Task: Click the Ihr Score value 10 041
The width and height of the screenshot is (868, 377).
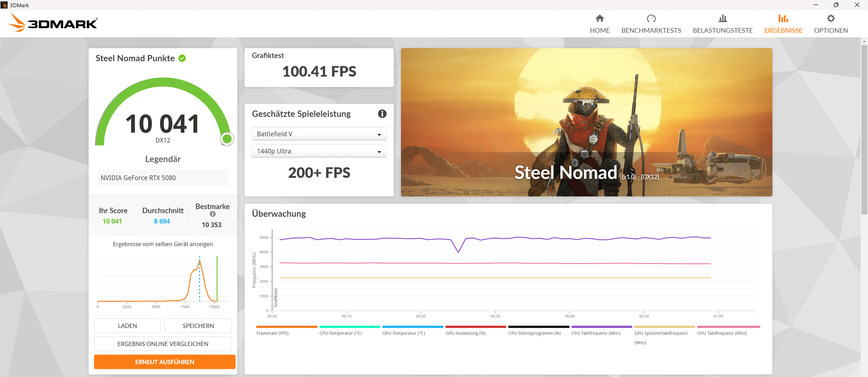Action: [x=112, y=221]
